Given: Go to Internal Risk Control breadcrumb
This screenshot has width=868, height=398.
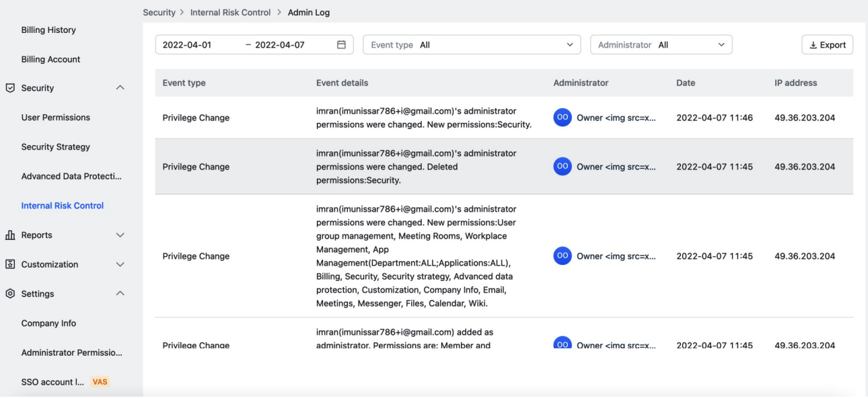Looking at the screenshot, I should tap(231, 13).
